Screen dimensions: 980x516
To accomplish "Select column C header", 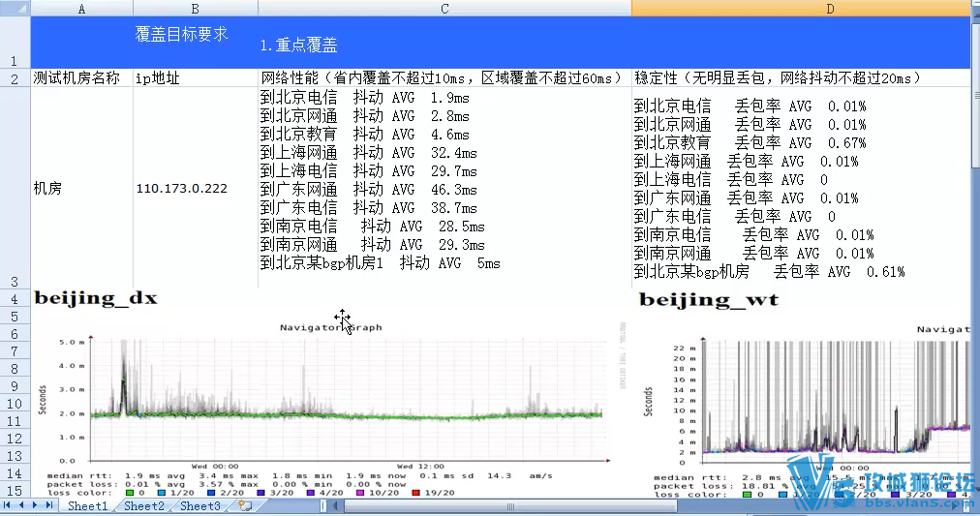I will click(x=444, y=8).
